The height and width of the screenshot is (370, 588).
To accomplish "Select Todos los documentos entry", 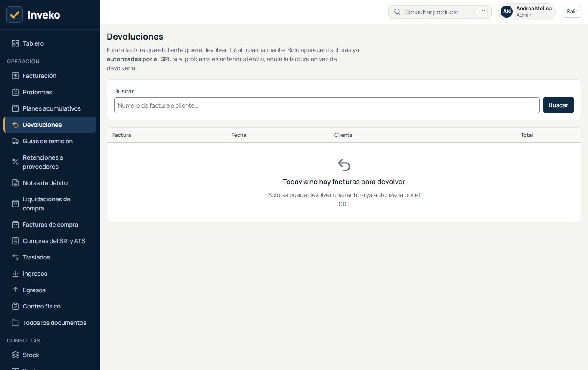I will pyautogui.click(x=50, y=323).
